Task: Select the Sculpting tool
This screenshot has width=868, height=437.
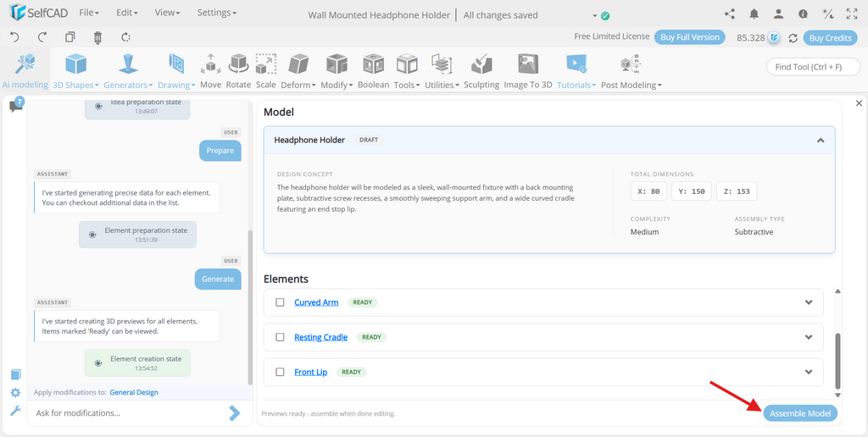Action: [481, 71]
